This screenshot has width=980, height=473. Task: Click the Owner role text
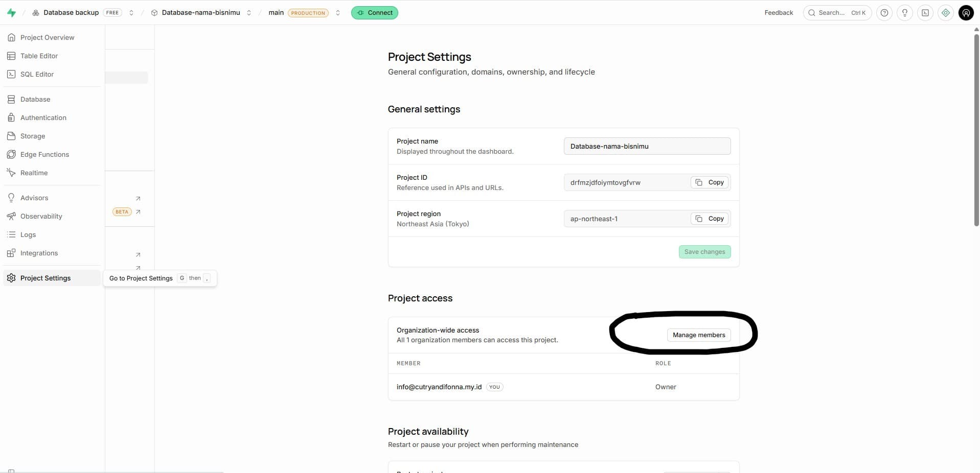click(666, 387)
